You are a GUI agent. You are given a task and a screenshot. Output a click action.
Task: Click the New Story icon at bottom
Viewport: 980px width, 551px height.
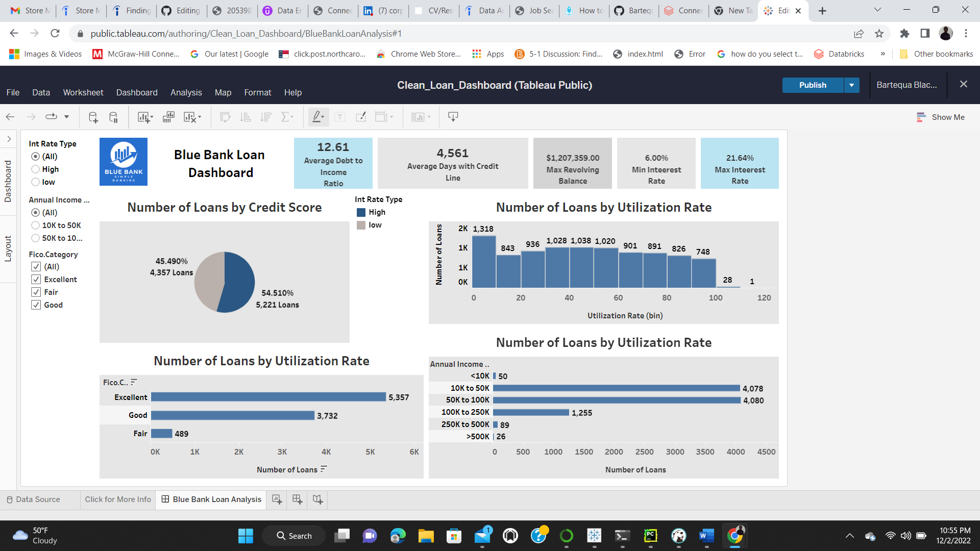(317, 499)
